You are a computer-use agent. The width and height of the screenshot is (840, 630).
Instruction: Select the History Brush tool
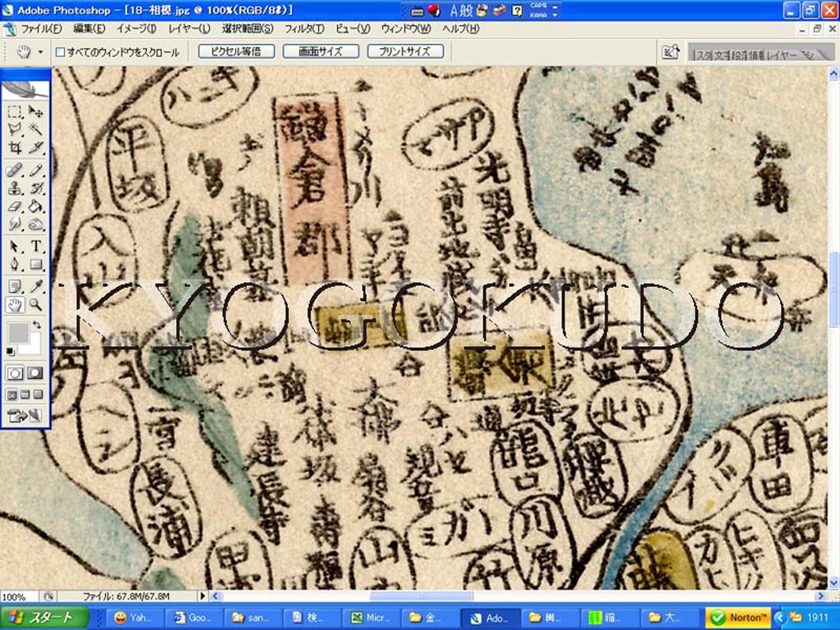click(x=35, y=189)
